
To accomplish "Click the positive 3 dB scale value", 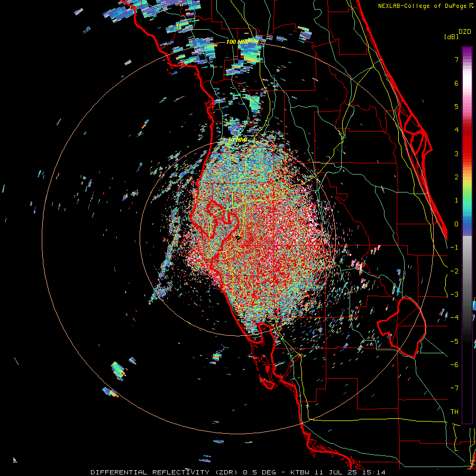I will coord(456,153).
